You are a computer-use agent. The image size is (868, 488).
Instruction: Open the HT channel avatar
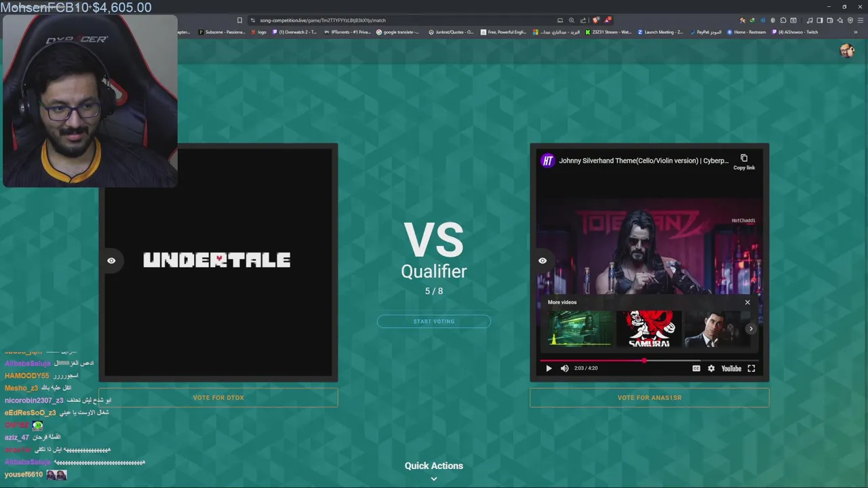coord(547,161)
